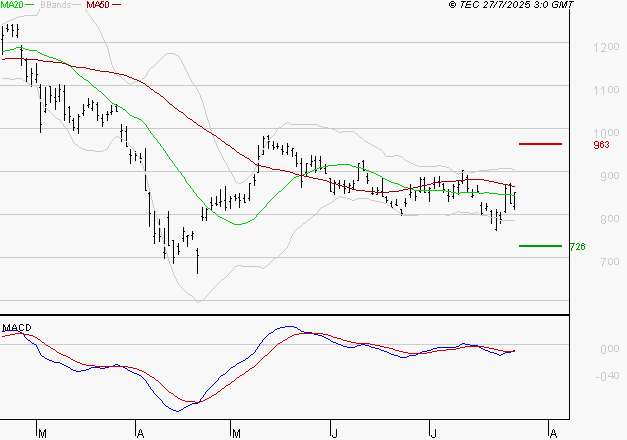Click the MACD panel title label
The width and height of the screenshot is (627, 440).
[16, 327]
